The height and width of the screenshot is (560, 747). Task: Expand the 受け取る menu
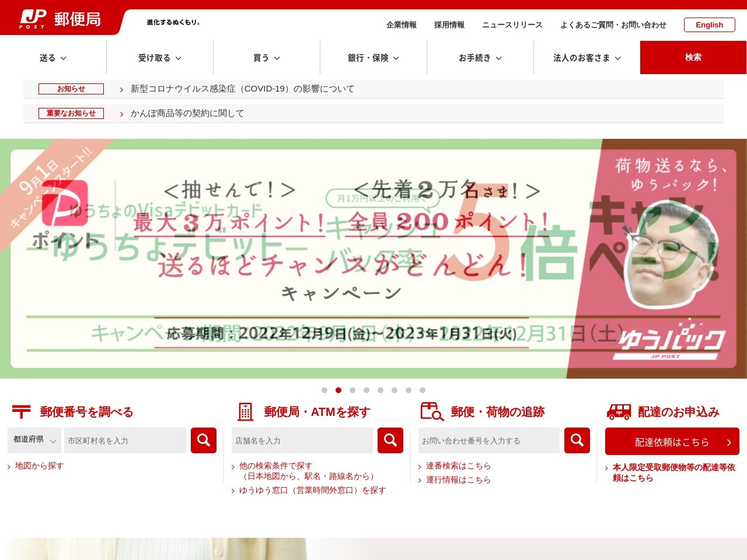pyautogui.click(x=160, y=58)
